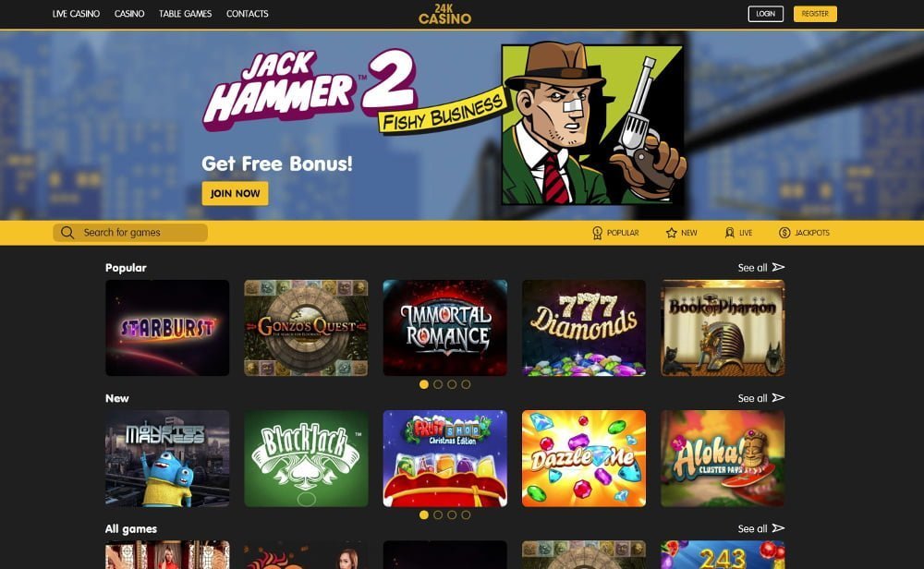Click the 24K Casino logo
The image size is (924, 569).
pos(445,14)
